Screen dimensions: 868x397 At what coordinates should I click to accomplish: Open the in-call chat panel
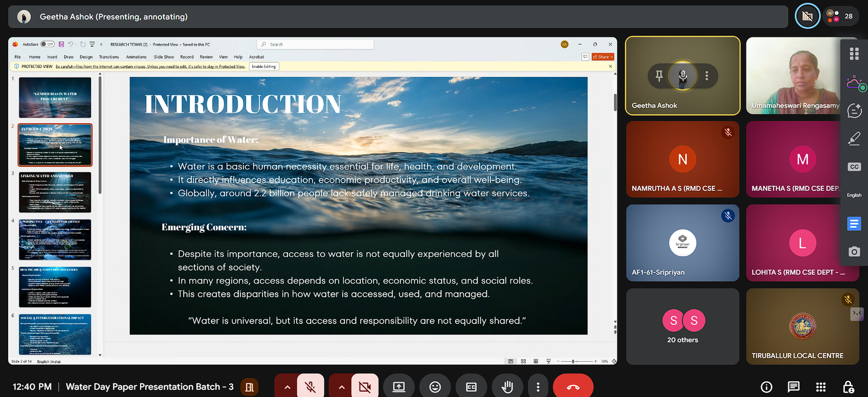[793, 387]
